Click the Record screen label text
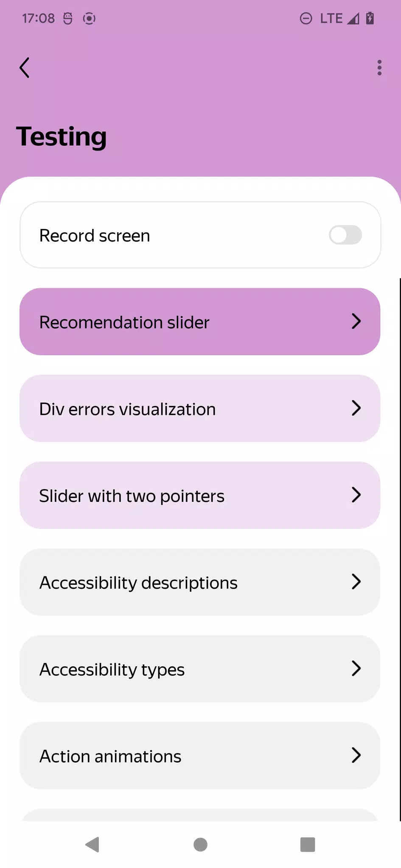This screenshot has height=868, width=401. point(95,236)
